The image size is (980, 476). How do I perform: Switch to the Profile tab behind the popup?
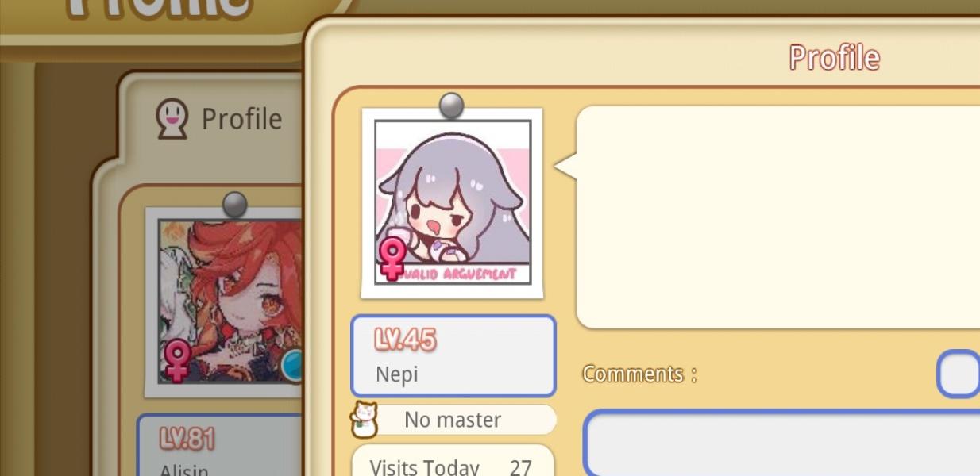click(x=218, y=119)
